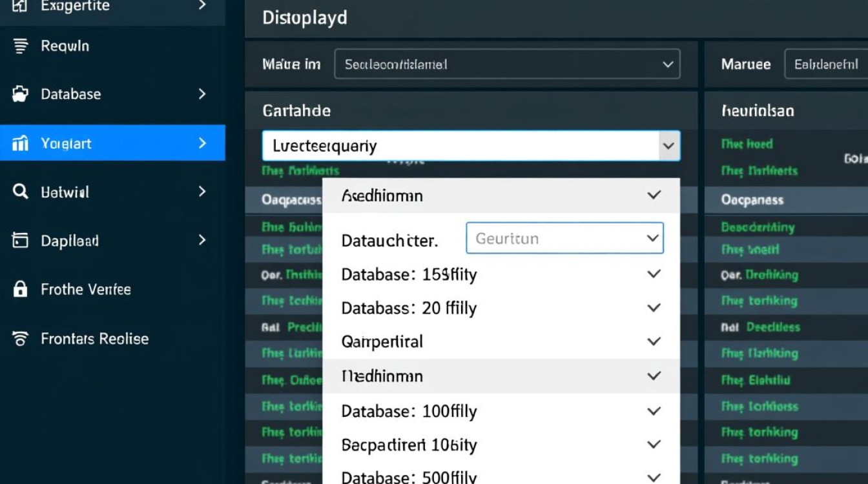Select the Qamperliral list entry
This screenshot has height=484, width=868.
tap(382, 341)
